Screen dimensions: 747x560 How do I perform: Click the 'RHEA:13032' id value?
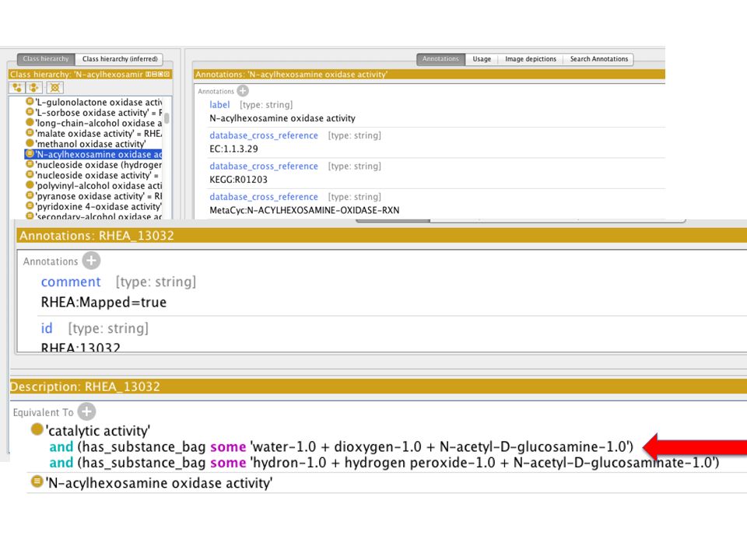click(x=80, y=347)
